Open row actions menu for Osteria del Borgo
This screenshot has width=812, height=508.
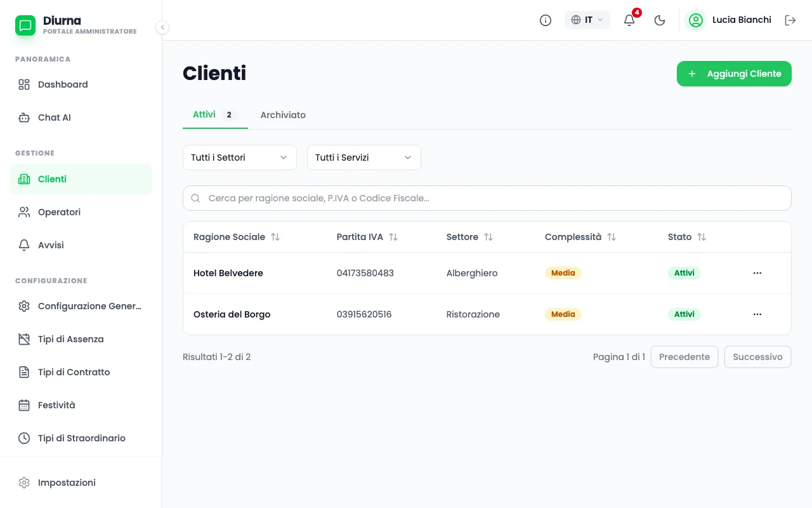pos(757,314)
